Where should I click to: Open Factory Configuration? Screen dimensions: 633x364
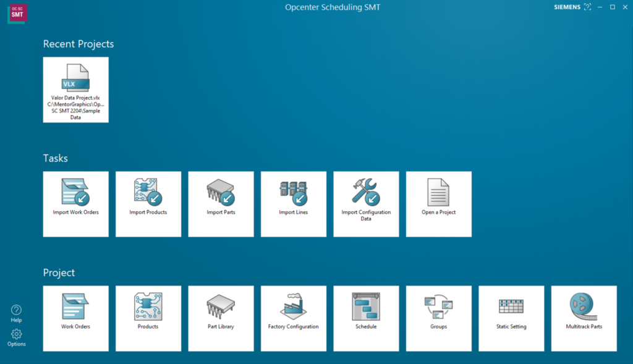tap(294, 318)
